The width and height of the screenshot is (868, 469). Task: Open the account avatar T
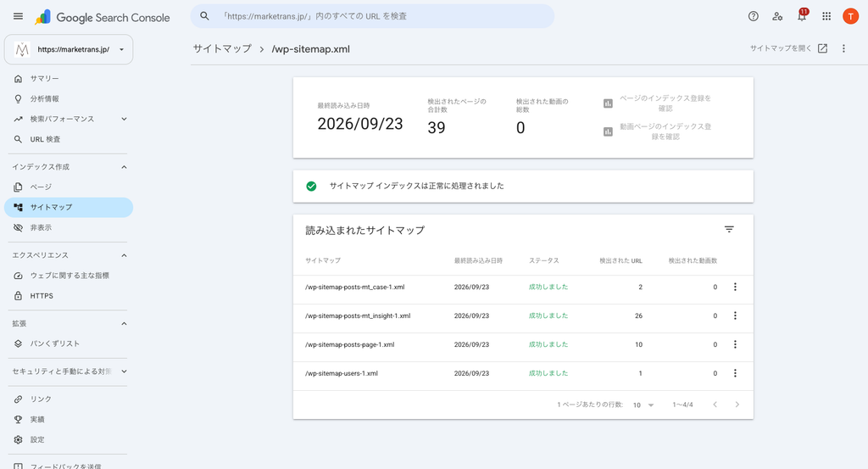(x=850, y=16)
